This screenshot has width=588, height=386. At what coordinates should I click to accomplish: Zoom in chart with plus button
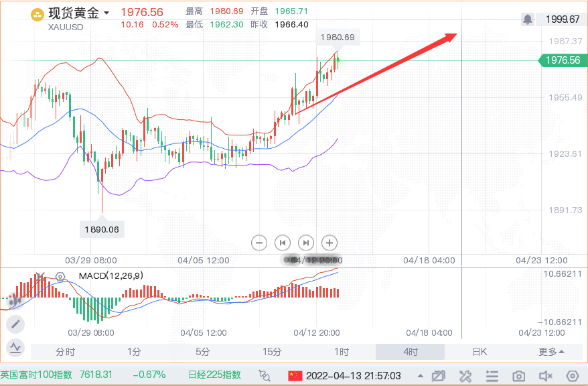tap(329, 243)
